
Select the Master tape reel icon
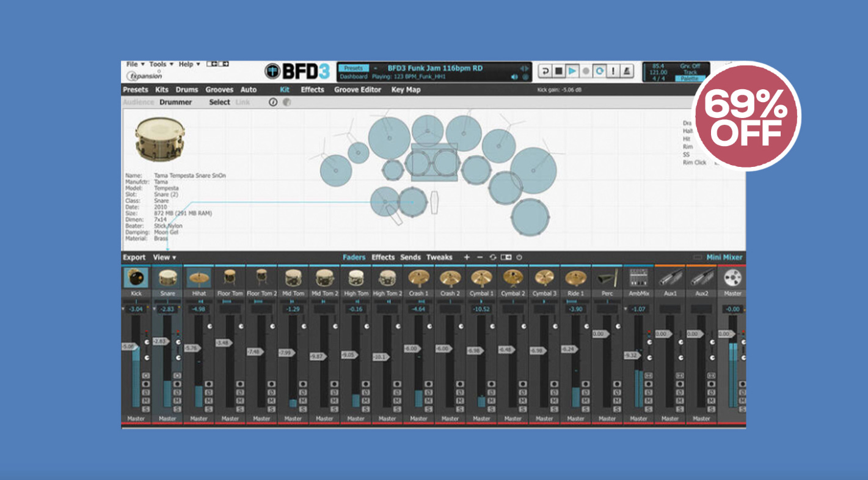coord(732,278)
